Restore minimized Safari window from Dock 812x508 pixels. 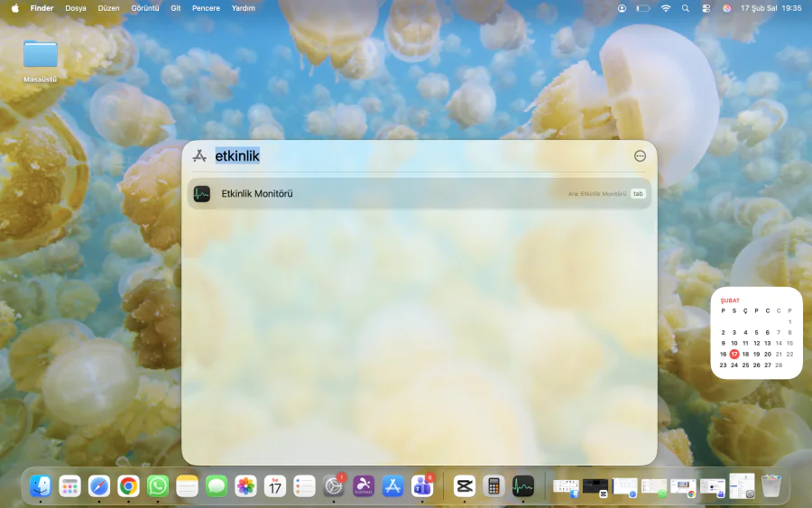pos(625,488)
